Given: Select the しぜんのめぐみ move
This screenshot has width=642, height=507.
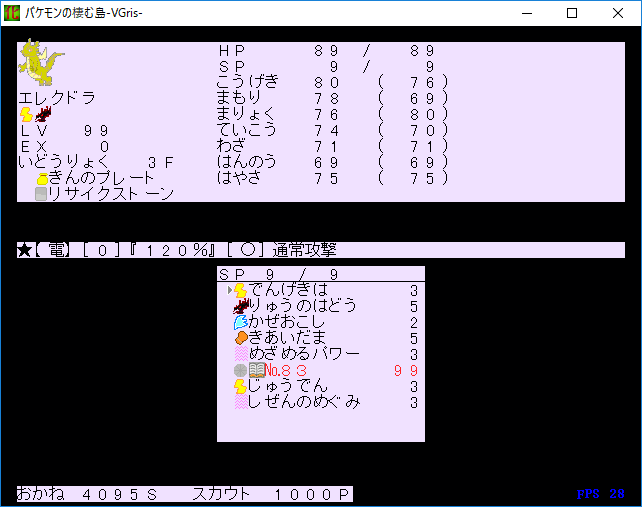Looking at the screenshot, I should point(321,402).
